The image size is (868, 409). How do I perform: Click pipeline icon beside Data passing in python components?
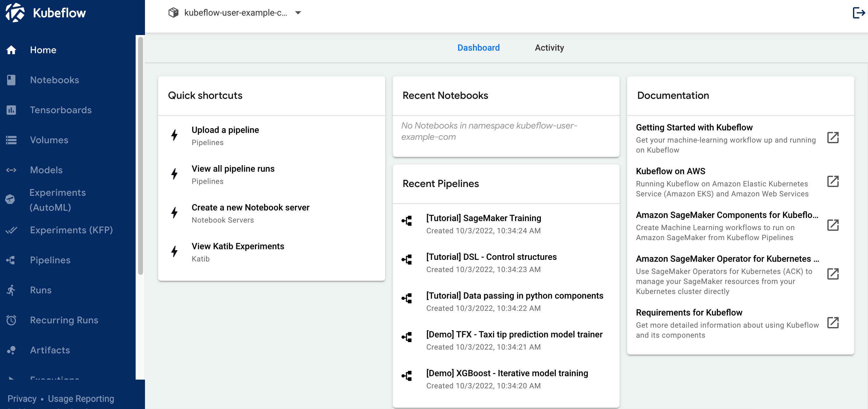coord(407,298)
